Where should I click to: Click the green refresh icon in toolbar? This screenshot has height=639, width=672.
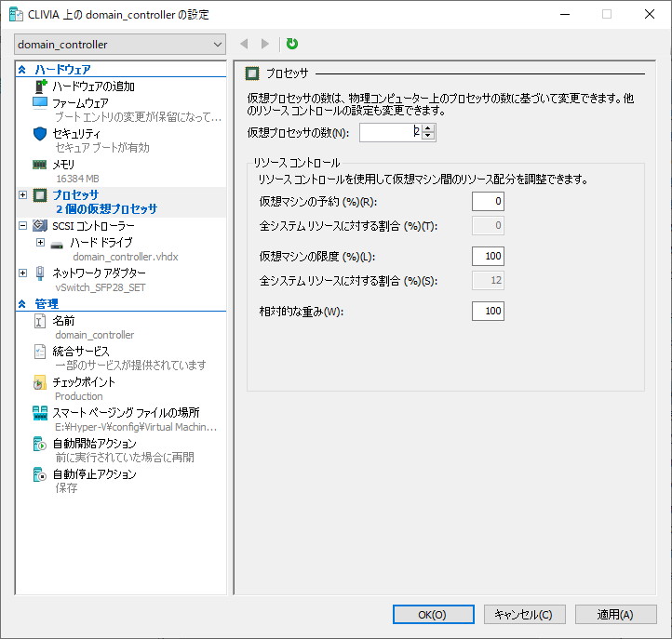pyautogui.click(x=292, y=44)
